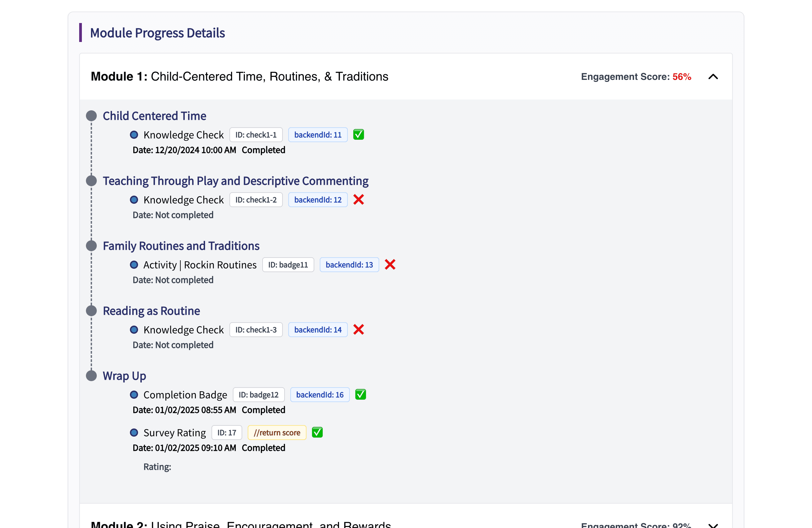The image size is (812, 528).
Task: Click the blue bullet beside Survey Rating
Action: pos(134,433)
